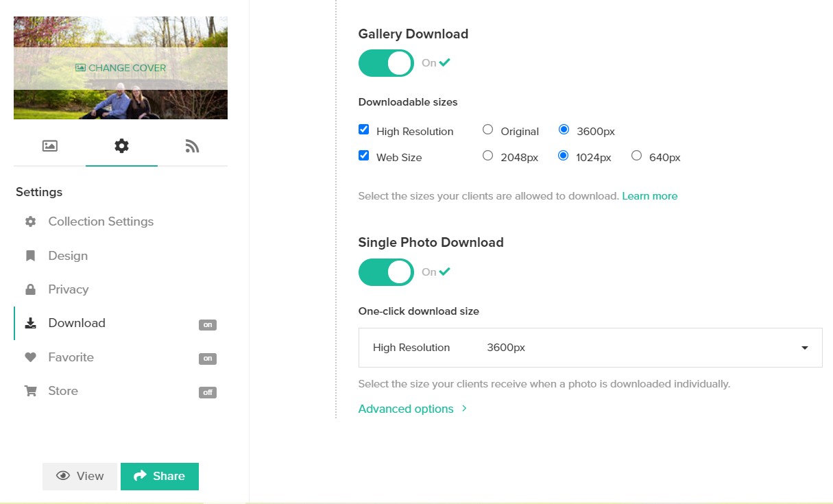Click the Design bookmark icon

[x=30, y=256]
